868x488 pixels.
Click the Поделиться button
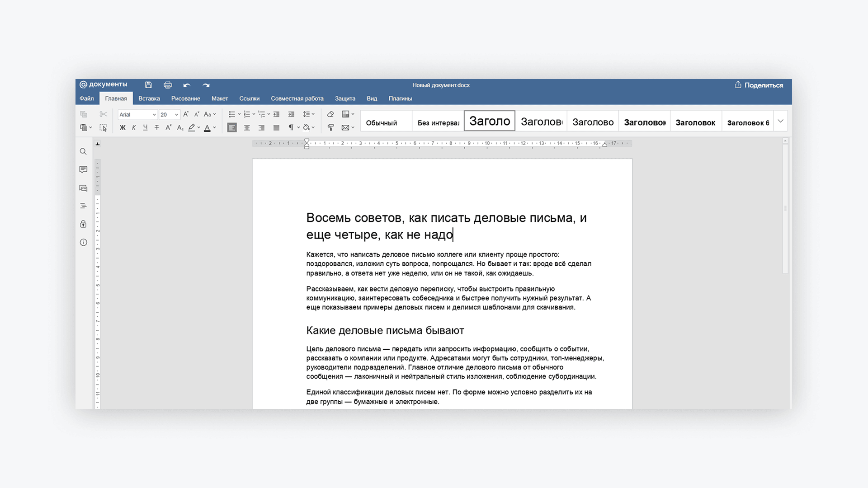(x=759, y=84)
